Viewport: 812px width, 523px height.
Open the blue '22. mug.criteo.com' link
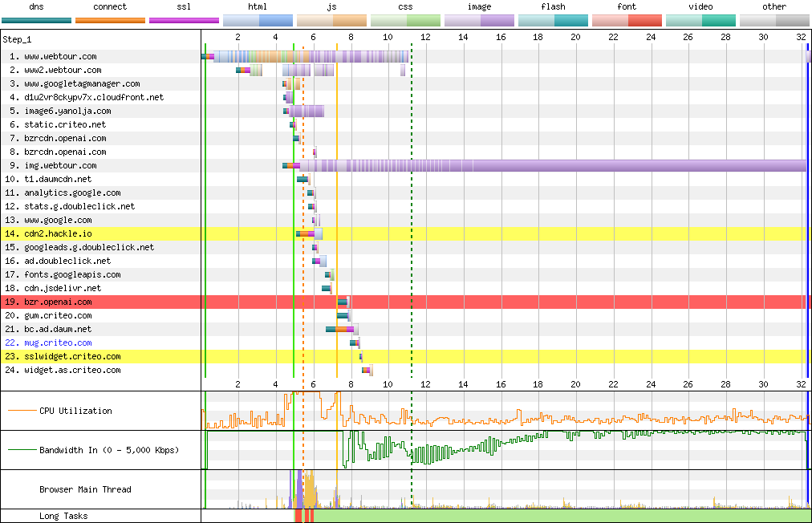(48, 343)
